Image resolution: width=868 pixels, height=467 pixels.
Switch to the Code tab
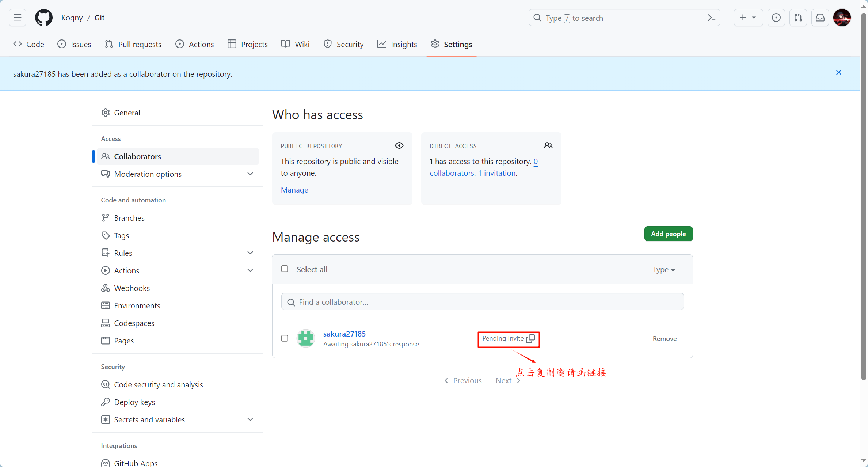(30, 44)
